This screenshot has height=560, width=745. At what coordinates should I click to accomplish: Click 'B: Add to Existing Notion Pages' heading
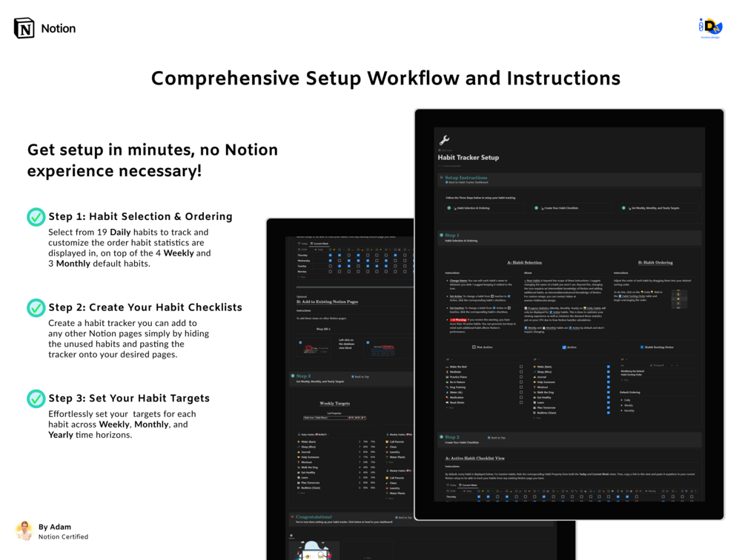click(328, 301)
